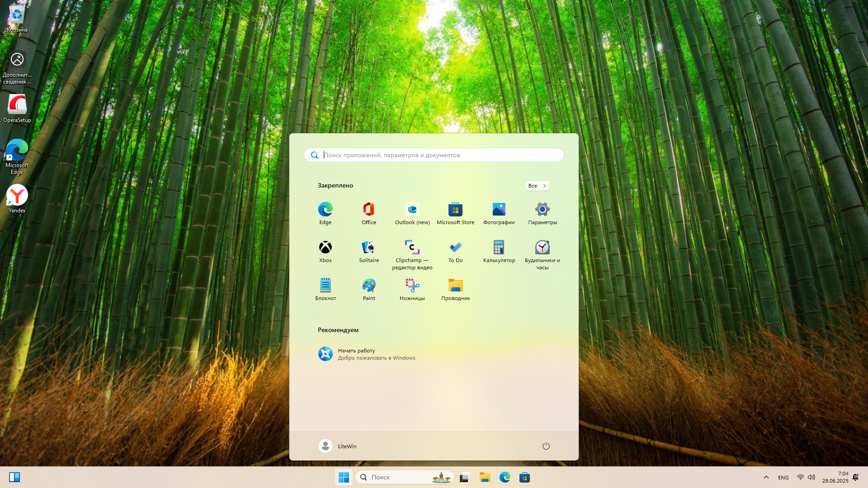The height and width of the screenshot is (488, 868).
Task: Switch ENG input language indicator
Action: [x=783, y=478]
